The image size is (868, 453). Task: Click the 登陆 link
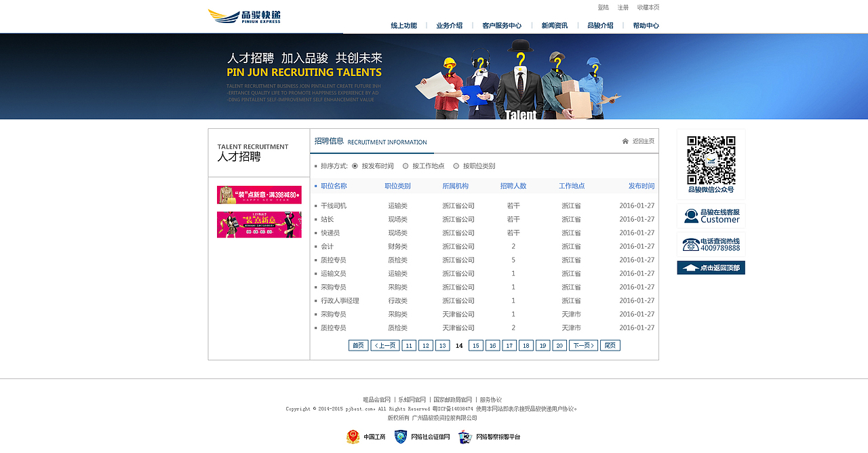coord(602,7)
